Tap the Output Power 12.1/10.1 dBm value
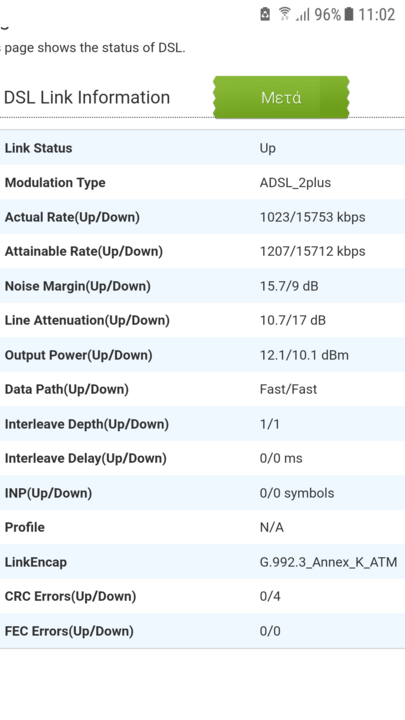This screenshot has width=405, height=720. [x=304, y=355]
